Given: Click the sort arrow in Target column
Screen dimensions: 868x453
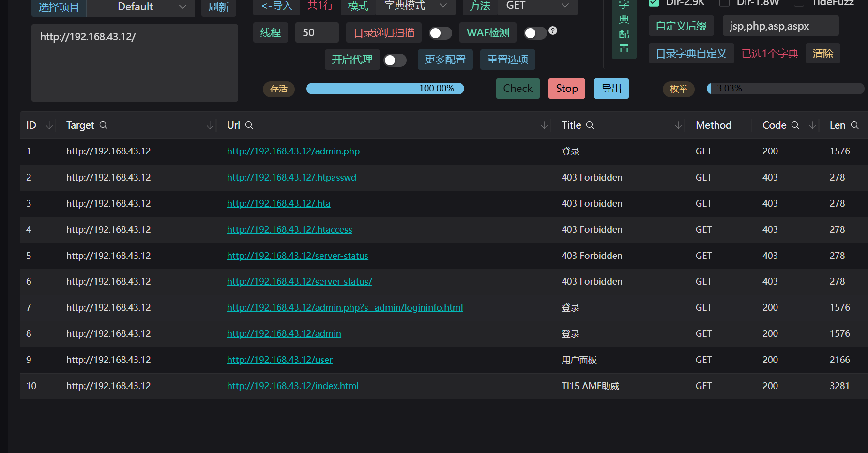Looking at the screenshot, I should [210, 125].
